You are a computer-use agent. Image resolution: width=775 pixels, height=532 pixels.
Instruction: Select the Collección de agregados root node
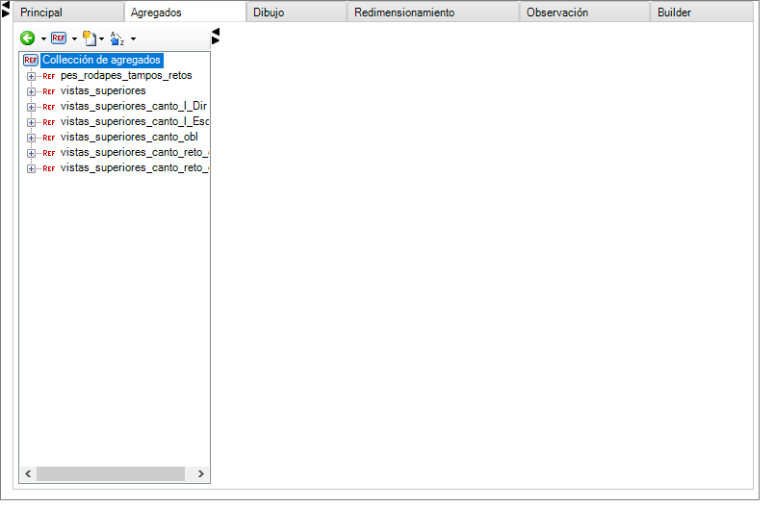click(x=101, y=60)
